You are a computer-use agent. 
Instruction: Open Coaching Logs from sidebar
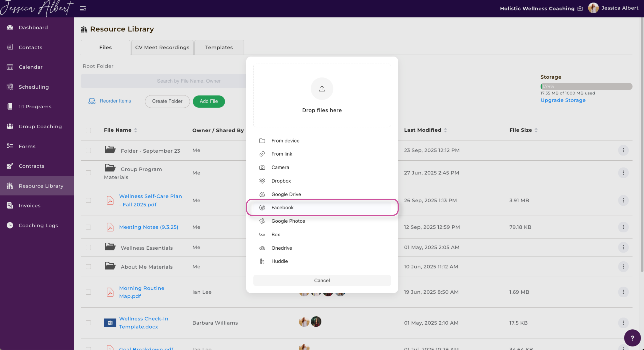[38, 225]
